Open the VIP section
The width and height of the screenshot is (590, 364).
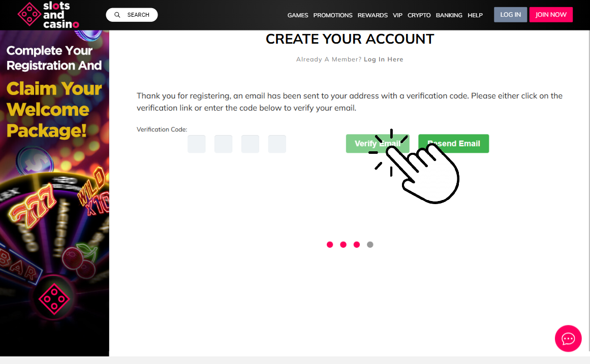point(397,15)
